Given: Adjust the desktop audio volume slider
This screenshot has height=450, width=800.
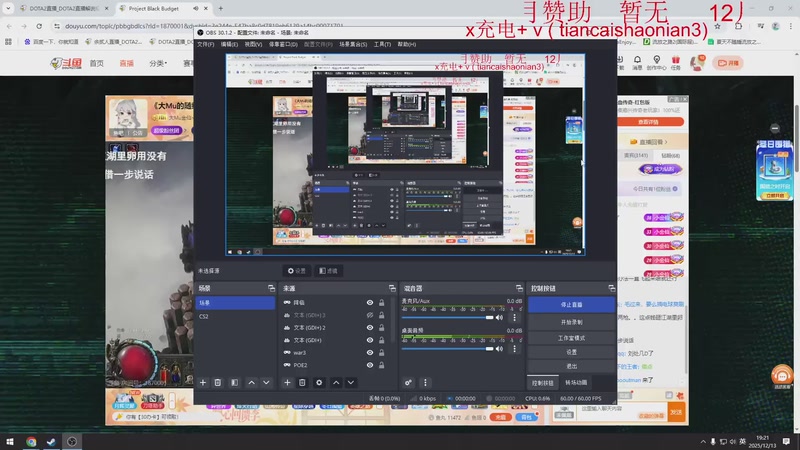Looking at the screenshot, I should point(447,349).
